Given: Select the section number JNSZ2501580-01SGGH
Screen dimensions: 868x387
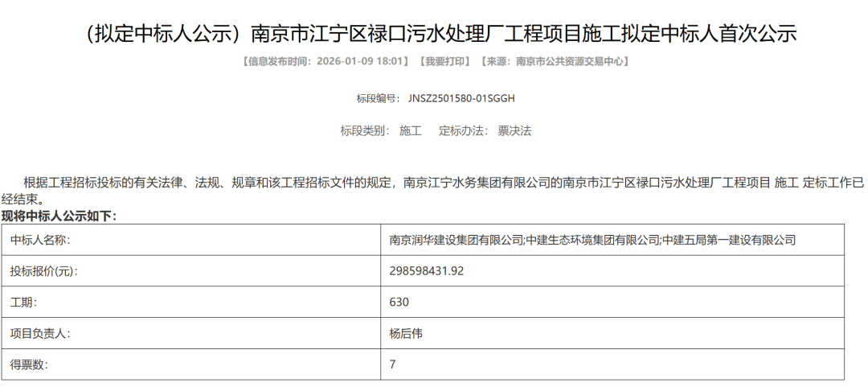Looking at the screenshot, I should point(461,98).
